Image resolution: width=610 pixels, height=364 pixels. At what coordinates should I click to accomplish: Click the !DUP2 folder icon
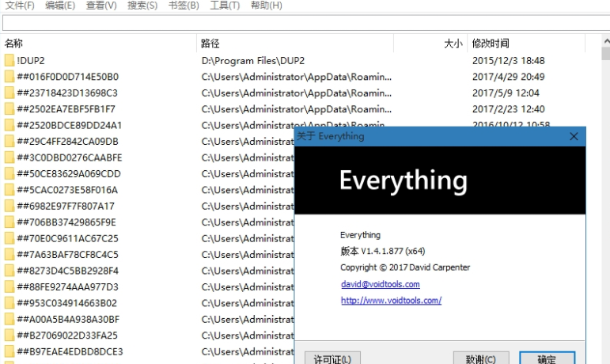[x=9, y=61]
